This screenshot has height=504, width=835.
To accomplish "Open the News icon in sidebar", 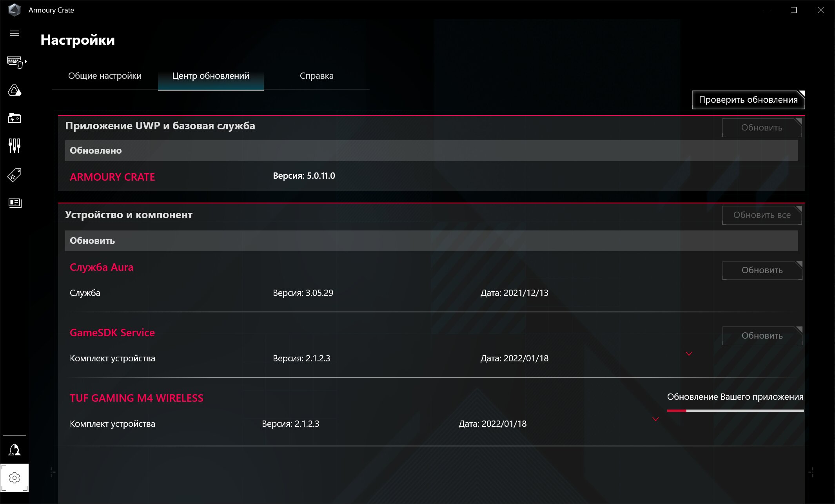I will (x=15, y=203).
